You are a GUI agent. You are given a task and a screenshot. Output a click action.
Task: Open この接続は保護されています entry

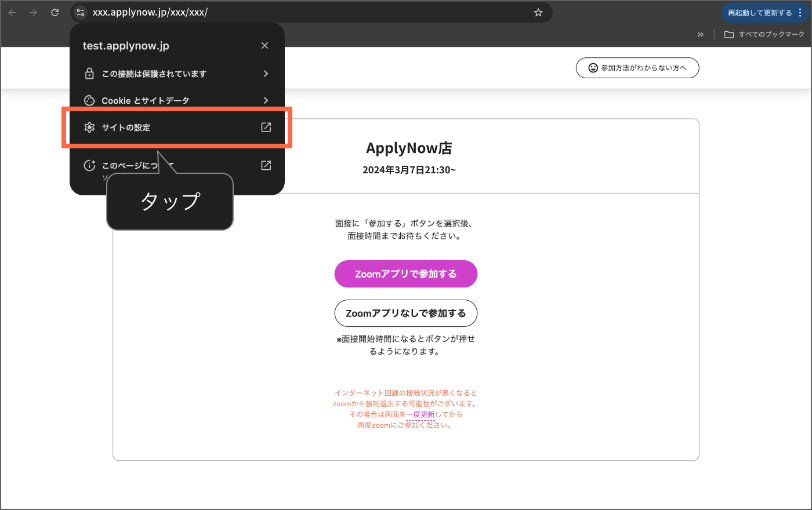tap(177, 74)
